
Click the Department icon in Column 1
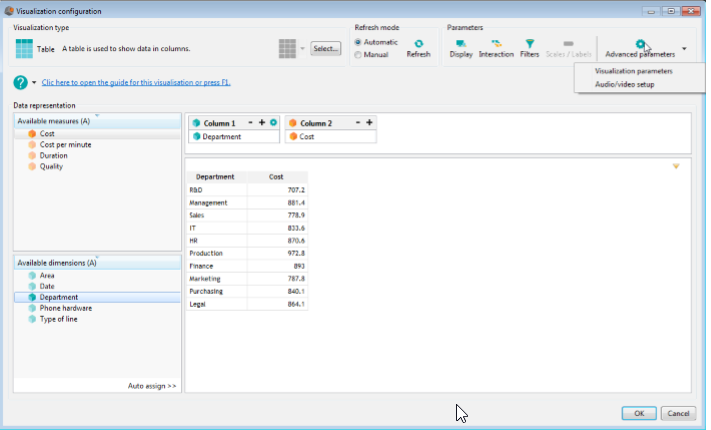coord(196,137)
